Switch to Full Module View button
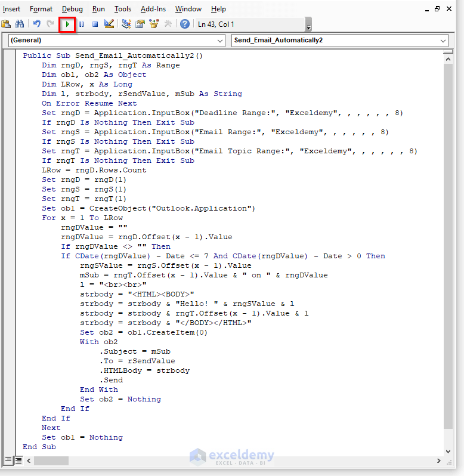This screenshot has height=476, width=464. click(x=18, y=460)
